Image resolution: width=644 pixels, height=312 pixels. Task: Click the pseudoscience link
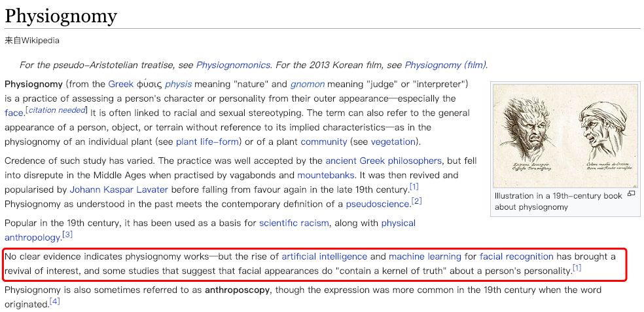[x=378, y=204]
